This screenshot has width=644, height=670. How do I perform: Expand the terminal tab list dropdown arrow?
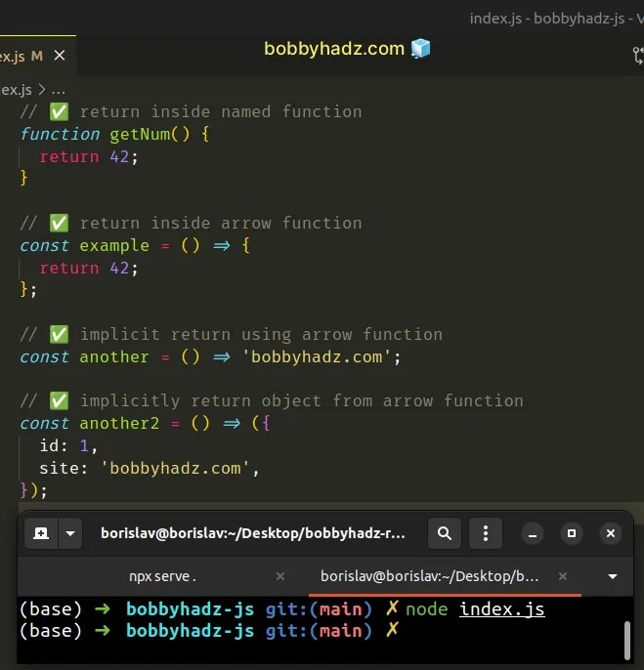click(x=613, y=577)
